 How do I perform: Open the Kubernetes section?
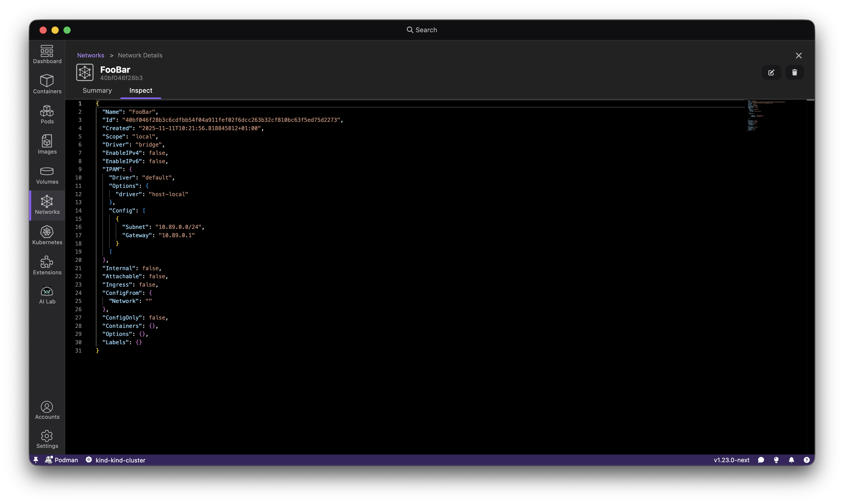tap(47, 235)
